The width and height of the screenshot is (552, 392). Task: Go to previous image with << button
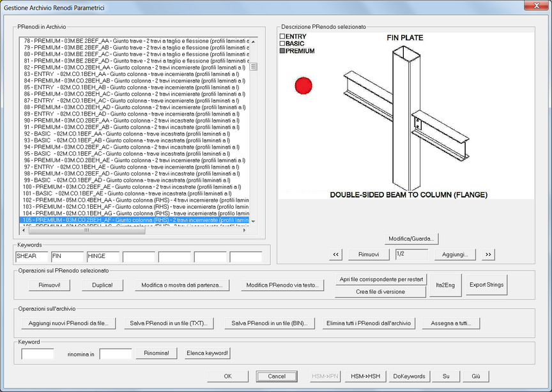[x=335, y=254]
